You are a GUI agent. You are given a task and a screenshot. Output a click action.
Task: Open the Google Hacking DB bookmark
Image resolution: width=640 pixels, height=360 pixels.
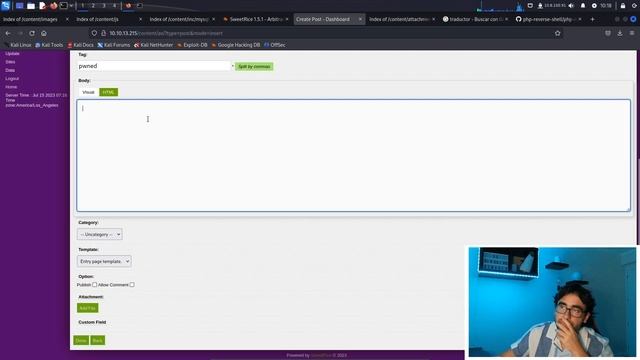tap(236, 45)
